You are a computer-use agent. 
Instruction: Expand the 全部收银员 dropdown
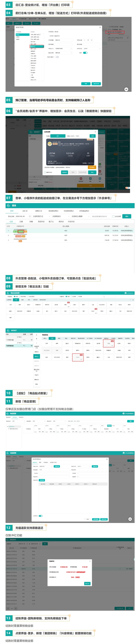click(x=61, y=216)
